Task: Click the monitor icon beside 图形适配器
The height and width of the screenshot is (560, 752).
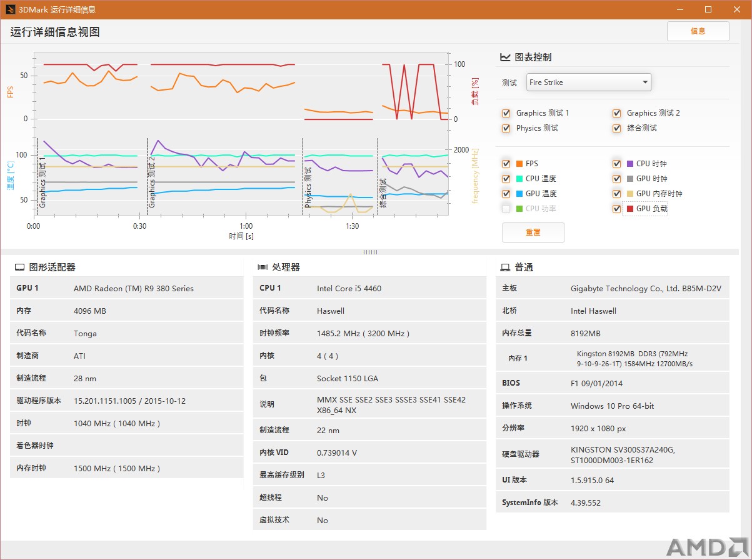Action: pos(20,267)
